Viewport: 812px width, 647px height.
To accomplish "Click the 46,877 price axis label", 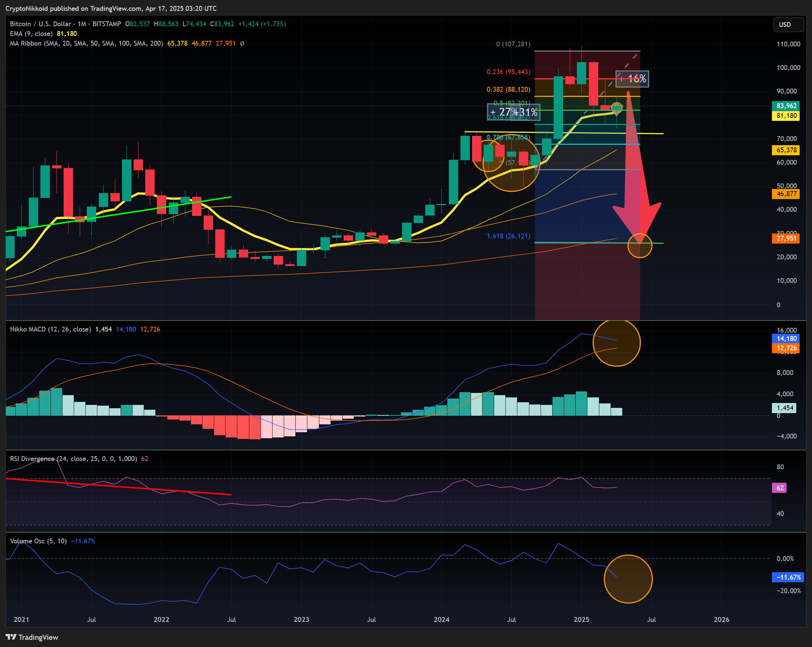I will [787, 194].
